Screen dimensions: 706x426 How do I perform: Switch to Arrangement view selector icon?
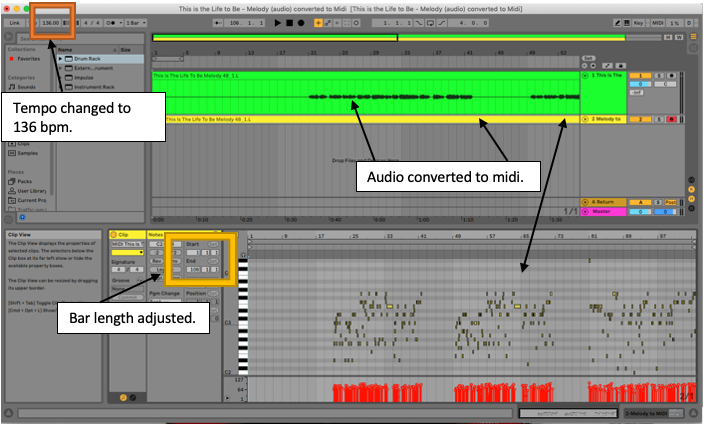click(x=694, y=37)
